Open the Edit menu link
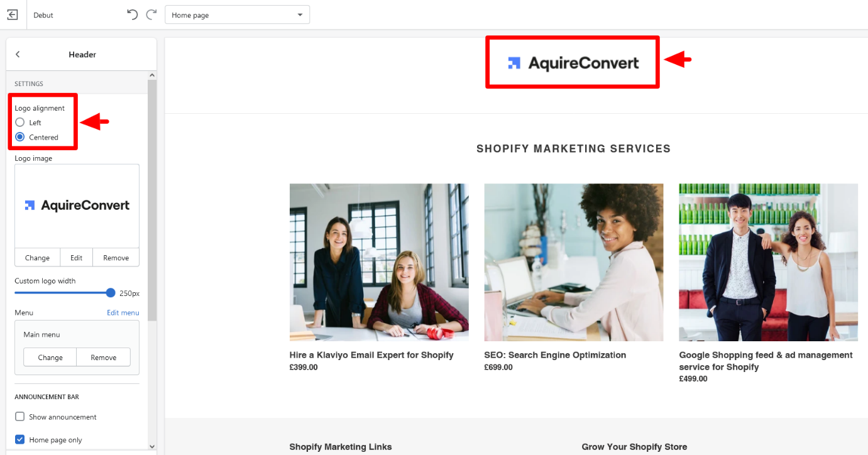Viewport: 868px width, 455px height. (123, 312)
